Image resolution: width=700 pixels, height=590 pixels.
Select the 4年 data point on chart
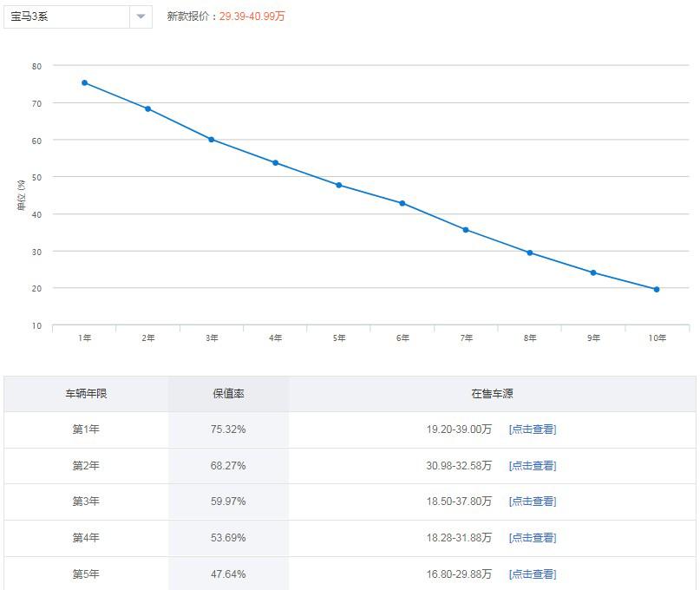click(276, 163)
